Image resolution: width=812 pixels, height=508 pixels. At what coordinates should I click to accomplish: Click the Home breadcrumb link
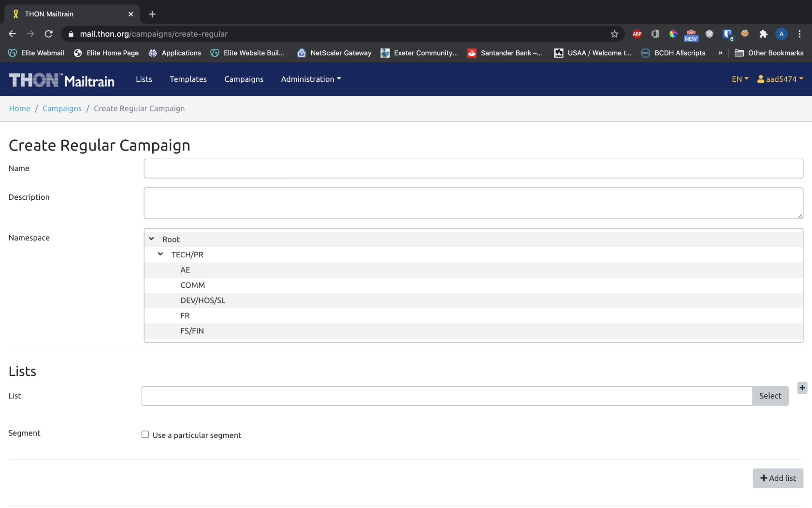coord(19,108)
